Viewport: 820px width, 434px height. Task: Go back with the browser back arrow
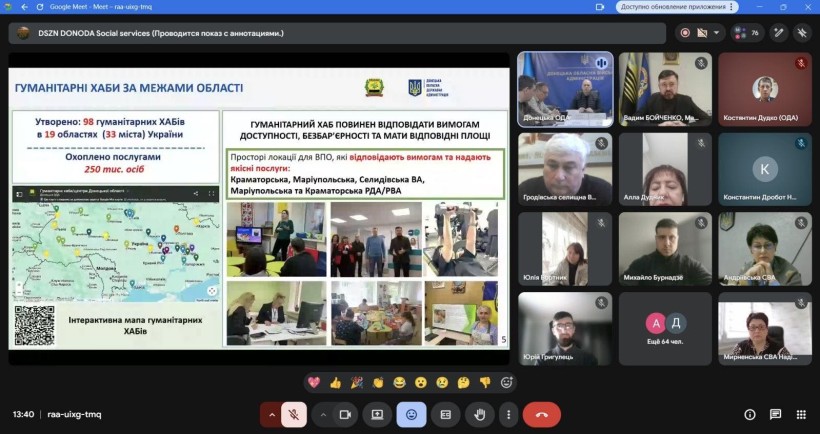25,7
